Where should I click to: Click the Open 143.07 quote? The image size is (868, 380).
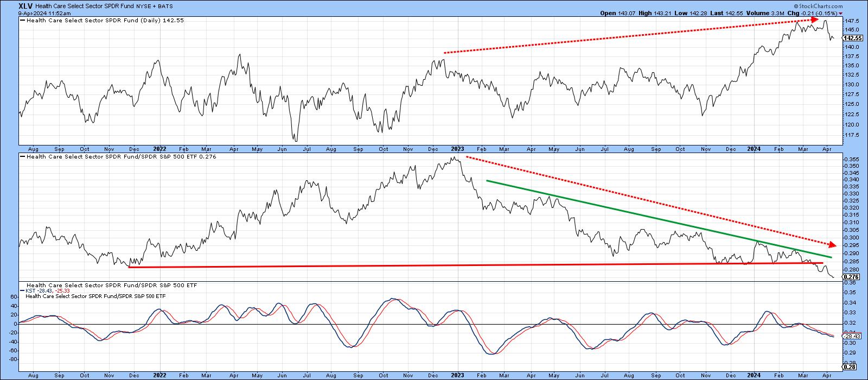coord(617,13)
